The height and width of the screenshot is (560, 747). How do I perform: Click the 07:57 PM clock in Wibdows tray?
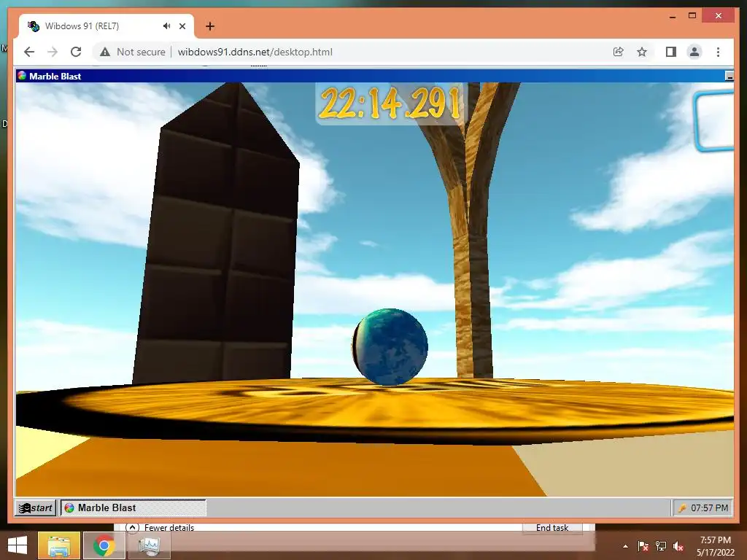(x=709, y=508)
